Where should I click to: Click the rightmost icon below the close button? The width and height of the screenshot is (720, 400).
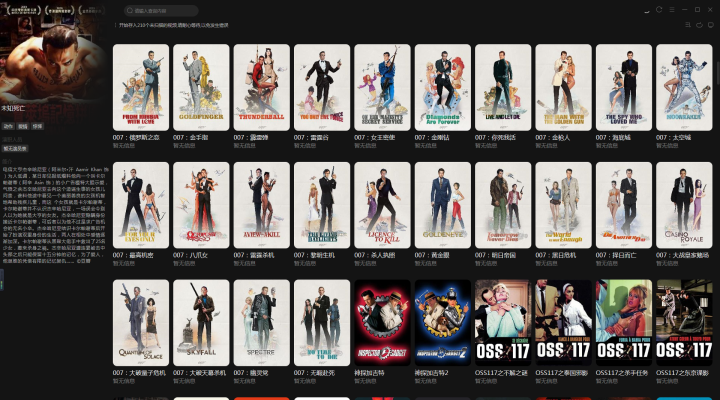pos(713,25)
